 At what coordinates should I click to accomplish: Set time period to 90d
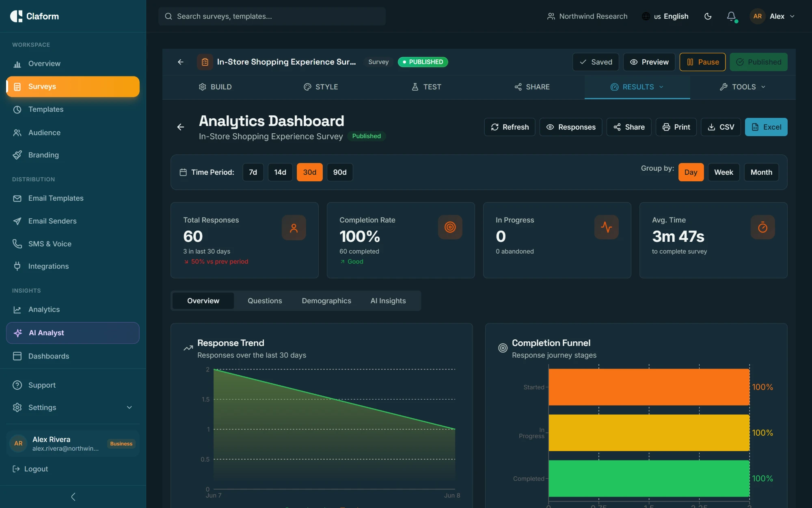pos(340,172)
